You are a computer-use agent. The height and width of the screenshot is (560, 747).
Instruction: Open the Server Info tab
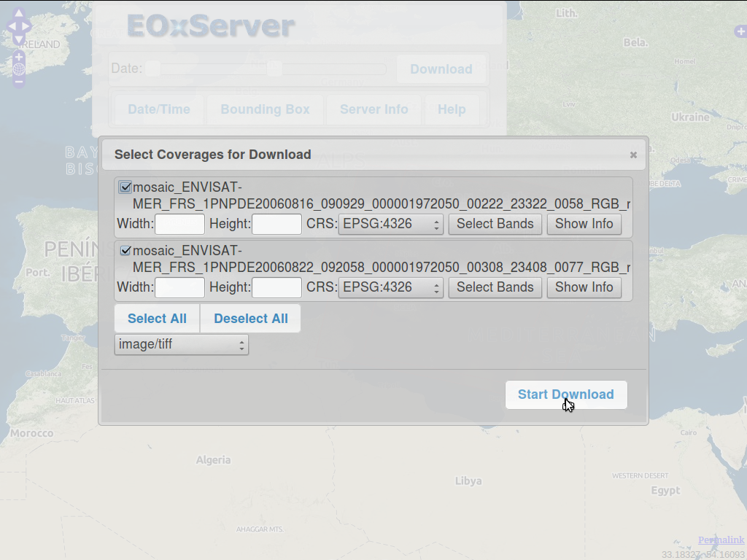(374, 109)
